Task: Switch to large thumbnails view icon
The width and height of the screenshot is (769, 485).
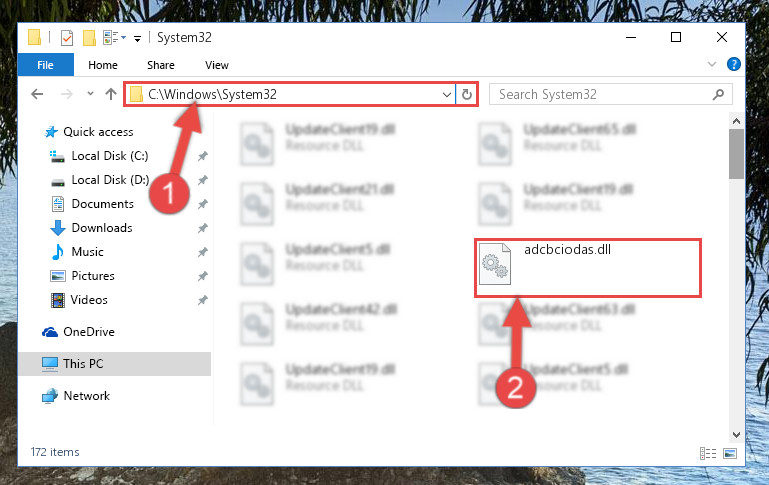Action: (x=730, y=453)
